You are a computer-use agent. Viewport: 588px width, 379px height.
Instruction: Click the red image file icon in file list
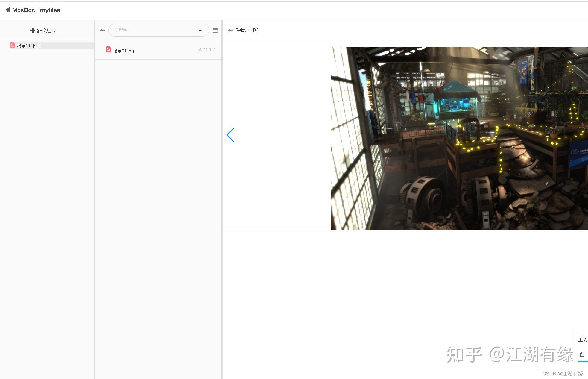coord(109,50)
